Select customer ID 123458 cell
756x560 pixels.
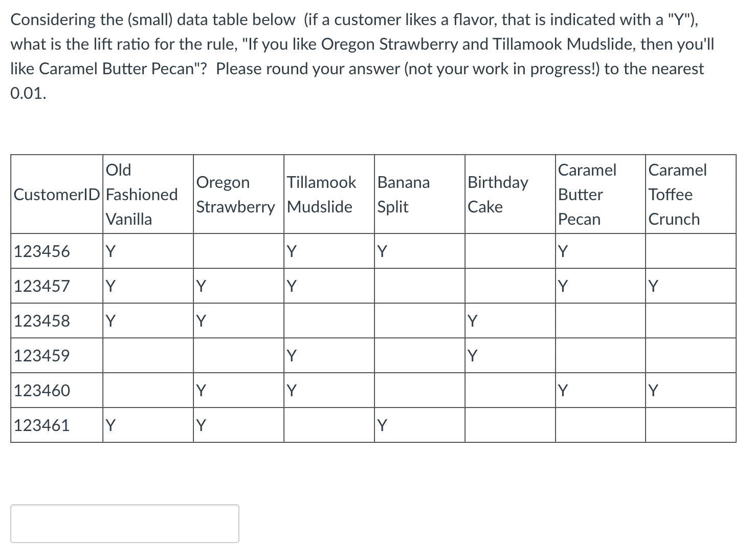(x=42, y=321)
